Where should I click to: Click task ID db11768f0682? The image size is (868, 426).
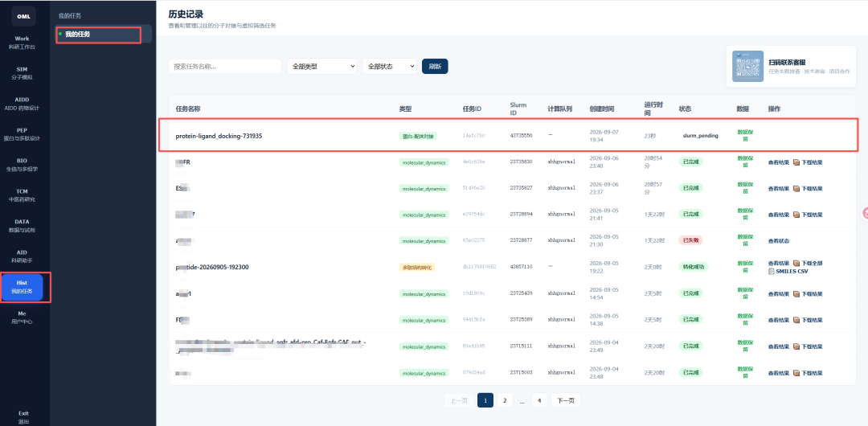479,267
